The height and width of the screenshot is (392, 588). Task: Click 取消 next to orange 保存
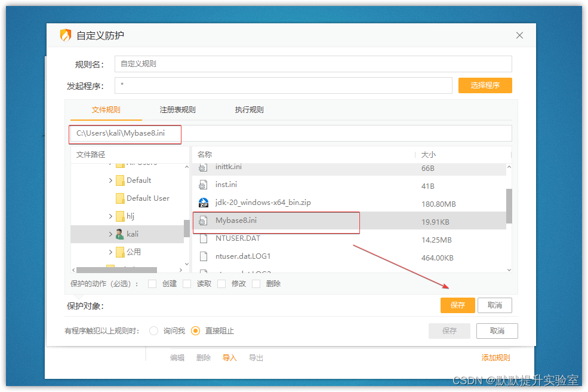coord(495,305)
